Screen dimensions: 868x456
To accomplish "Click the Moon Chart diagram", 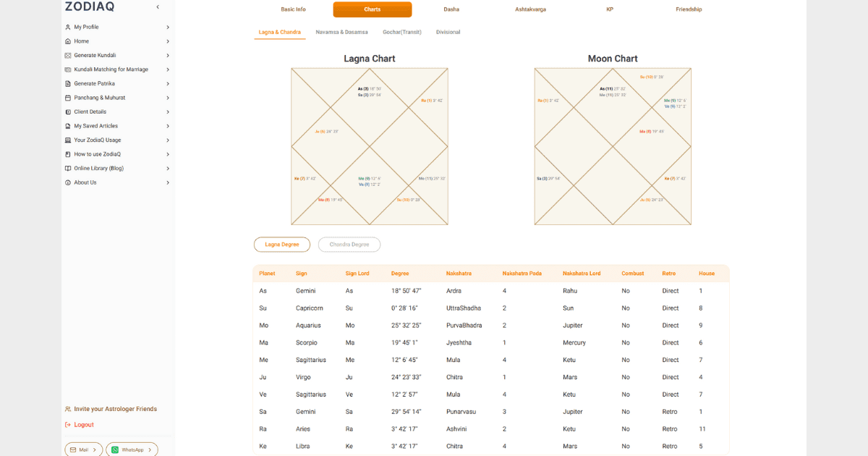I will coord(613,146).
